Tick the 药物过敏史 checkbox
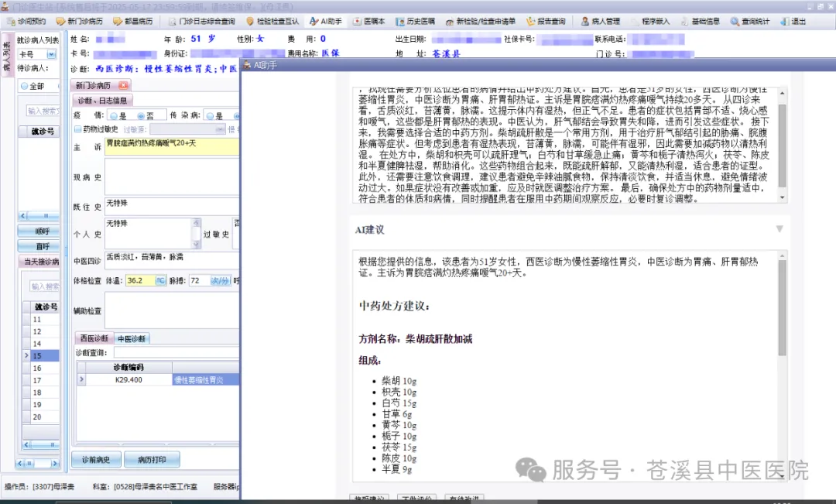This screenshot has width=836, height=504. [78, 129]
